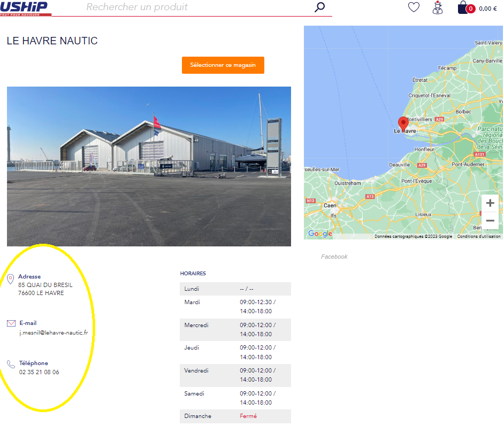The width and height of the screenshot is (504, 426).
Task: Click the red Le Havre map pin
Action: coord(403,123)
